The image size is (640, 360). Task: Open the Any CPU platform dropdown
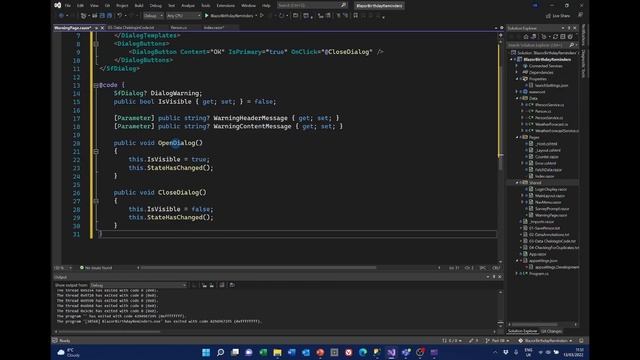tap(184, 16)
